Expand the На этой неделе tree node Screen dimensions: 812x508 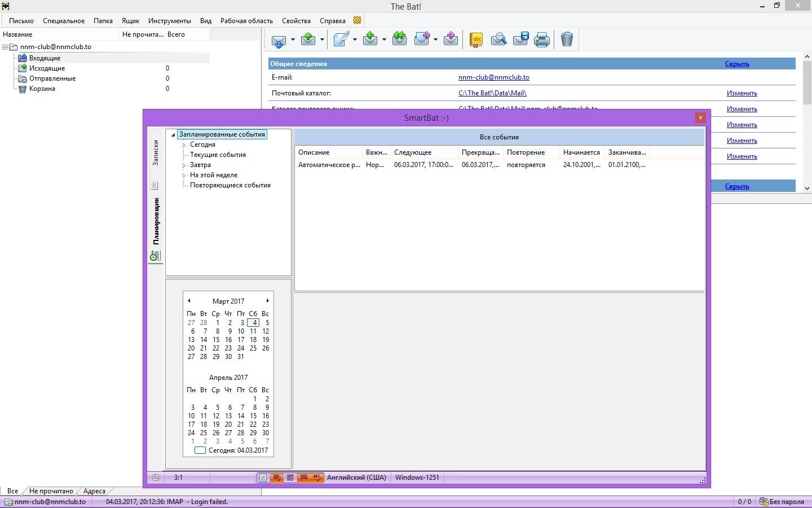click(184, 176)
